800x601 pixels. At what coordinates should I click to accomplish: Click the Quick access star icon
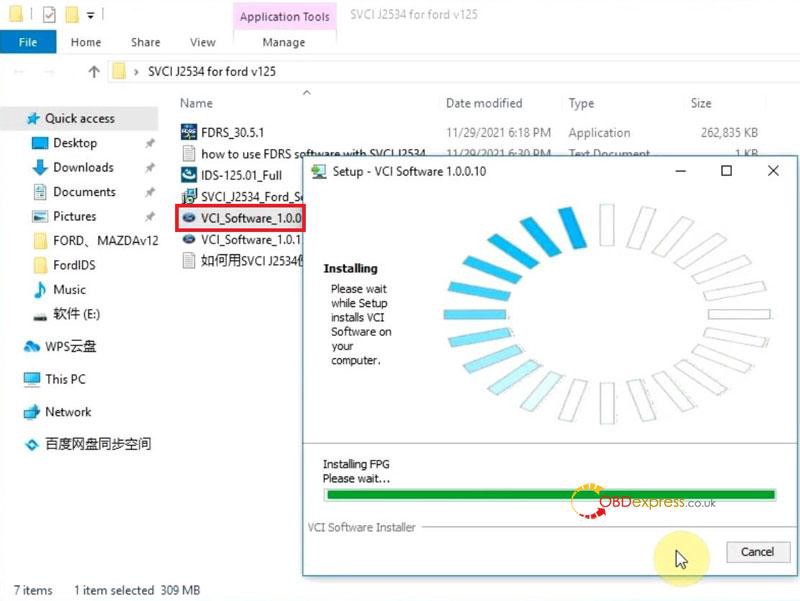[33, 118]
